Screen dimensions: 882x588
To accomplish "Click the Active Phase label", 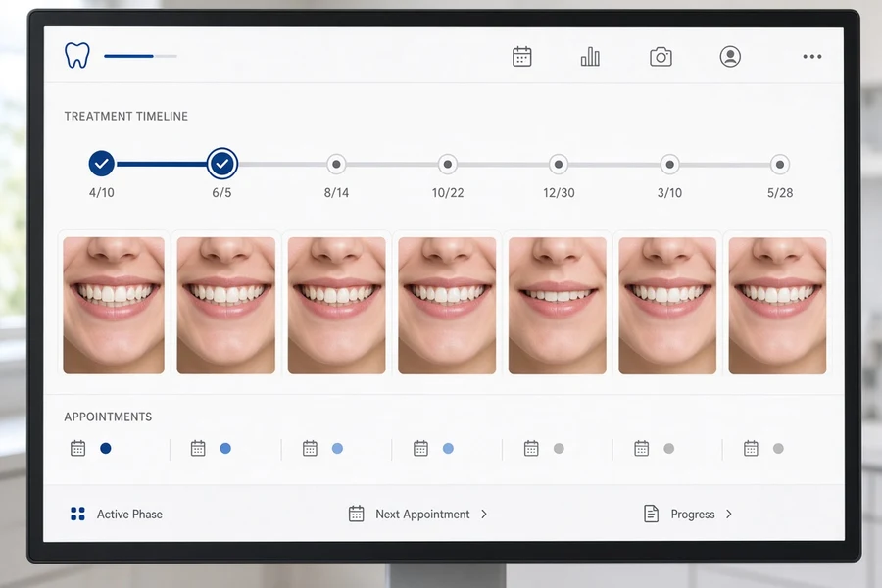I will coord(129,514).
